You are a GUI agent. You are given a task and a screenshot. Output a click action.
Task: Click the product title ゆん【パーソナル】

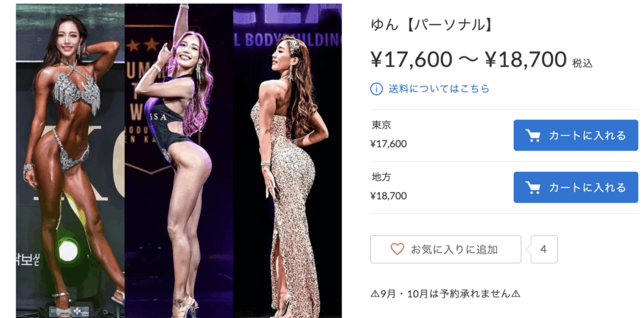(431, 26)
